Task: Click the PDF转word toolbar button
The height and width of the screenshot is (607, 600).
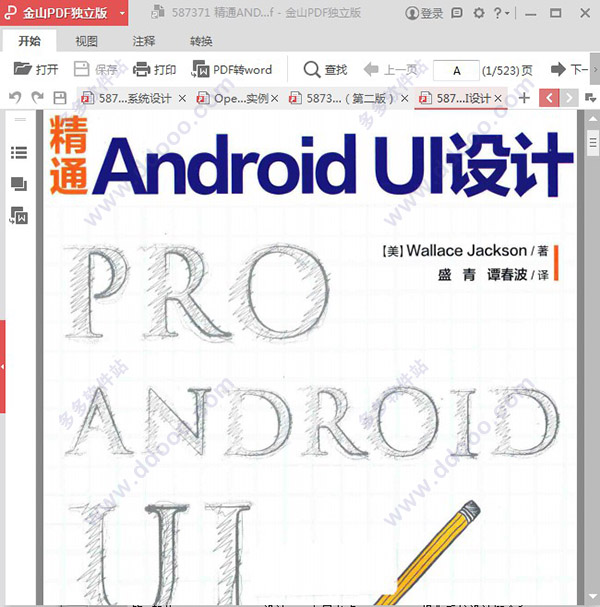Action: tap(232, 69)
